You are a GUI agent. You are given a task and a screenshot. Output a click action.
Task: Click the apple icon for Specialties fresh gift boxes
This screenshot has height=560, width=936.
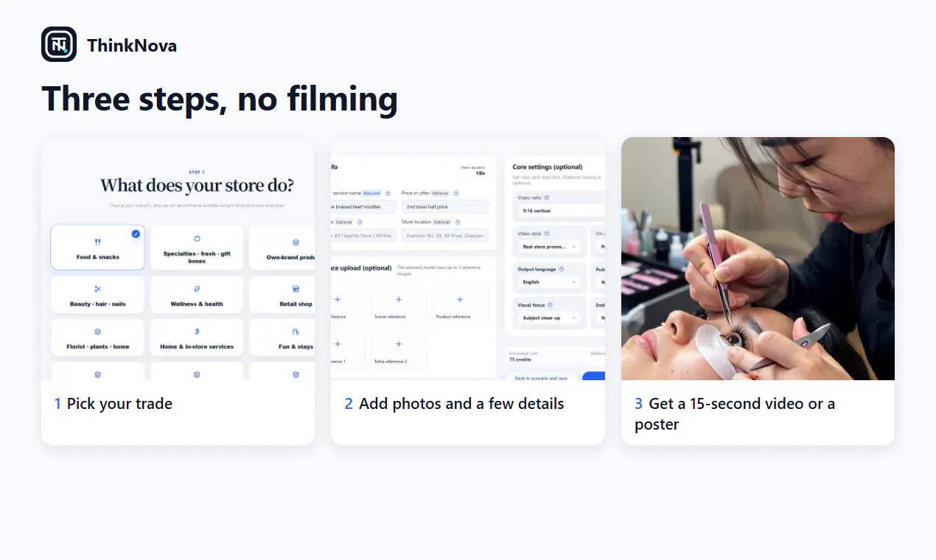[x=197, y=238]
